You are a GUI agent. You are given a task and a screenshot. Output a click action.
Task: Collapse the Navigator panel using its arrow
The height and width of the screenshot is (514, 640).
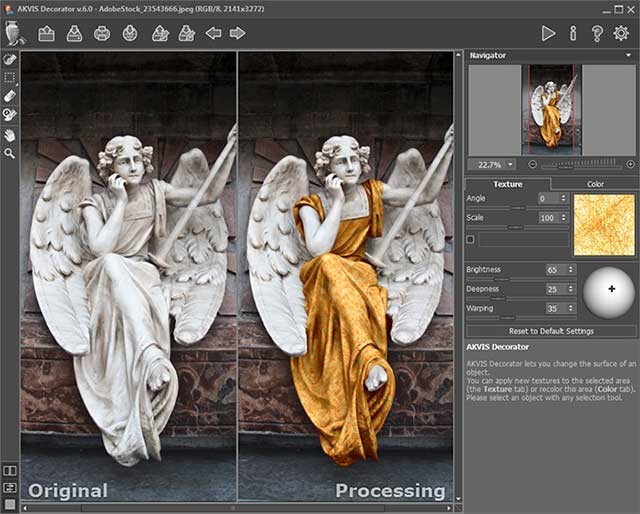(630, 56)
